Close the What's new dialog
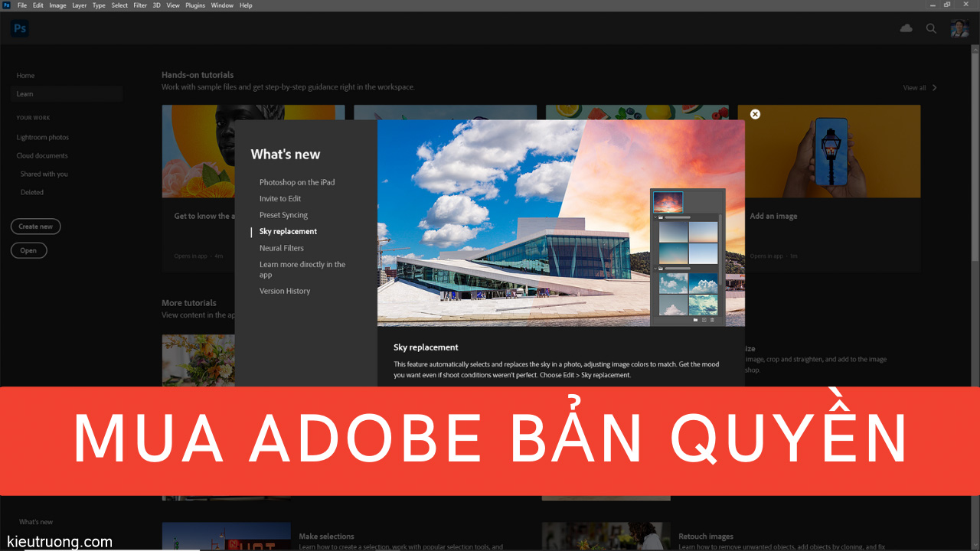 click(755, 114)
